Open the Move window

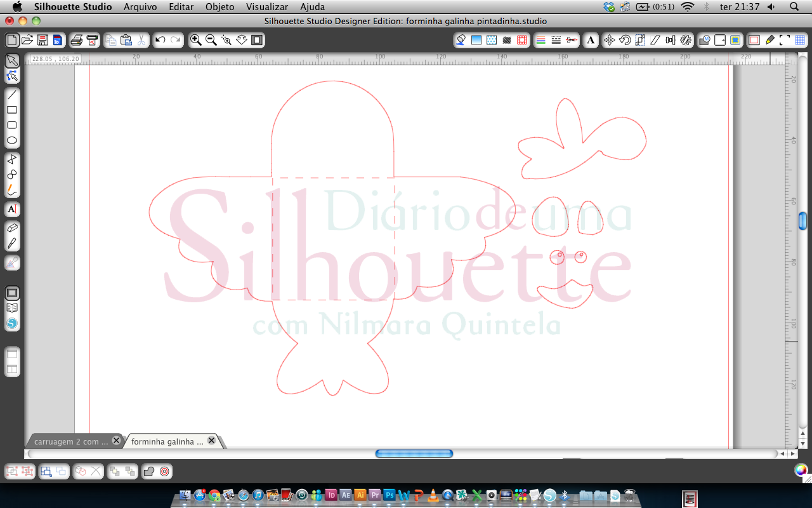tap(610, 40)
